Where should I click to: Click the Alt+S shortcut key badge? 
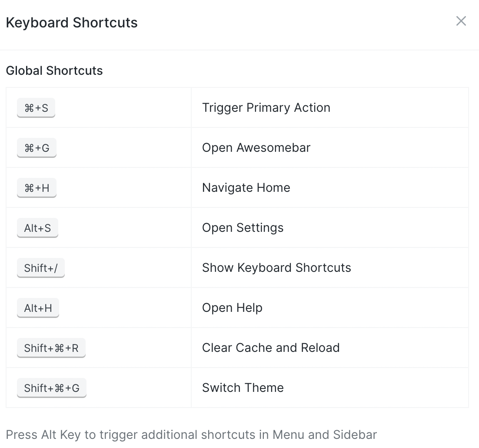pos(37,227)
